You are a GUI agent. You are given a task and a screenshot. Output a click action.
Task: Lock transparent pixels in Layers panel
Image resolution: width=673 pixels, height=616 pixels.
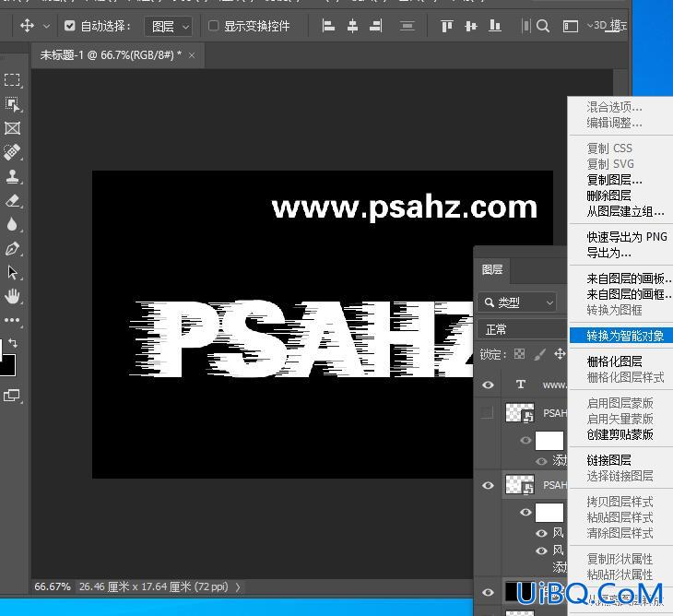point(519,354)
